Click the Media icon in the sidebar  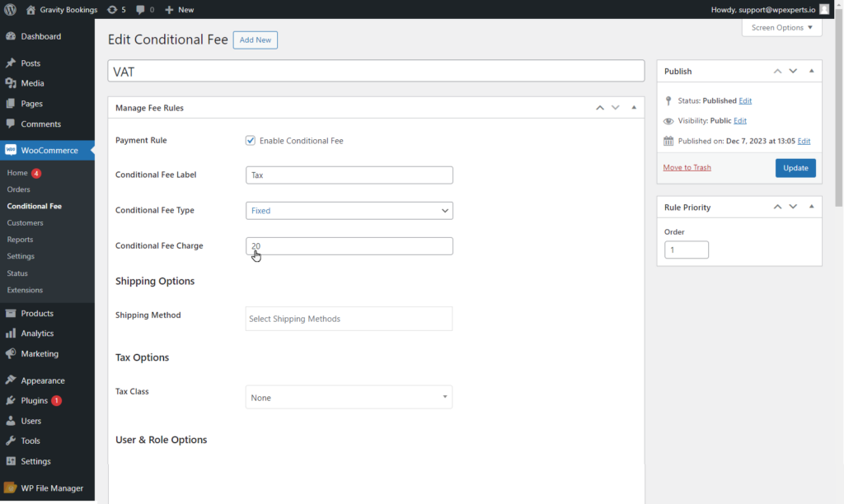[x=11, y=83]
